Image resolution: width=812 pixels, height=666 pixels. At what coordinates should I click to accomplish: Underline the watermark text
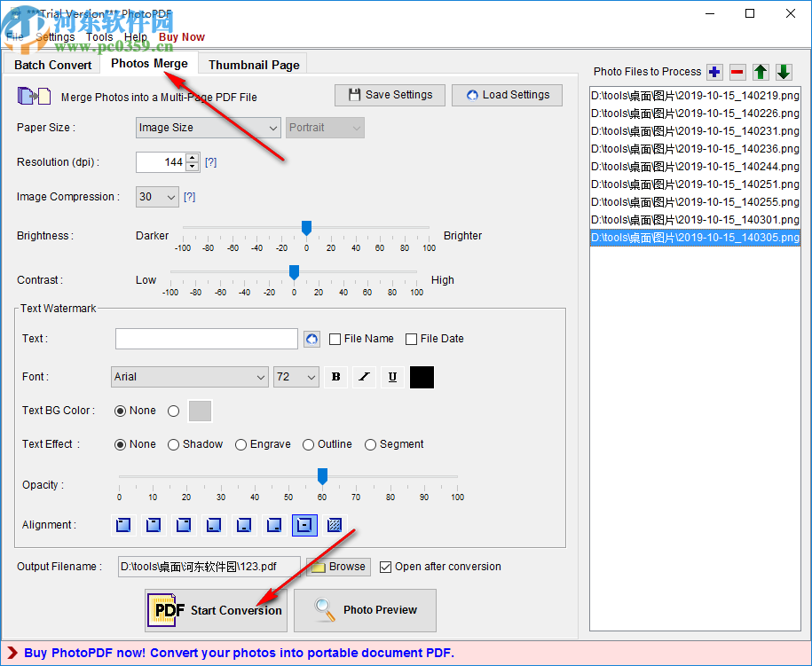click(392, 377)
